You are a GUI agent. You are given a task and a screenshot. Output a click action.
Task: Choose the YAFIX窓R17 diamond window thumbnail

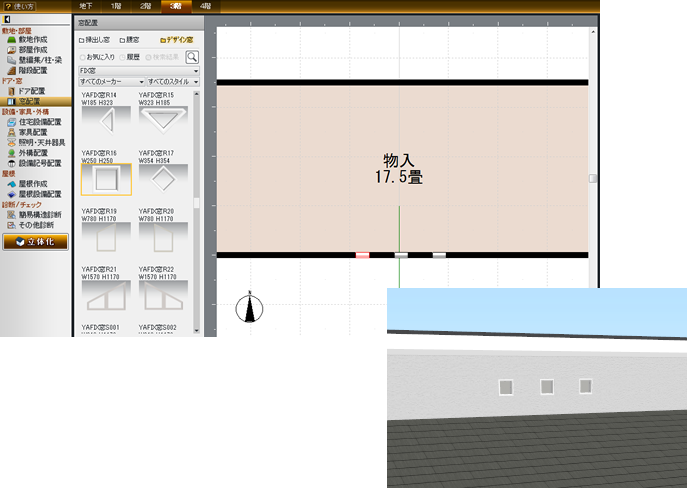pos(163,179)
